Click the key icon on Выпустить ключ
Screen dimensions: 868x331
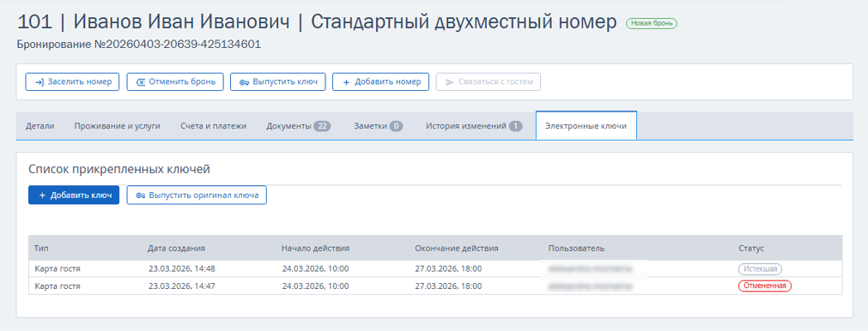tap(244, 82)
